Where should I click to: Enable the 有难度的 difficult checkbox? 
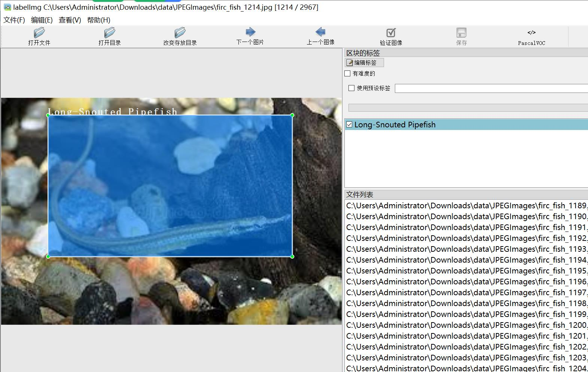click(x=348, y=73)
